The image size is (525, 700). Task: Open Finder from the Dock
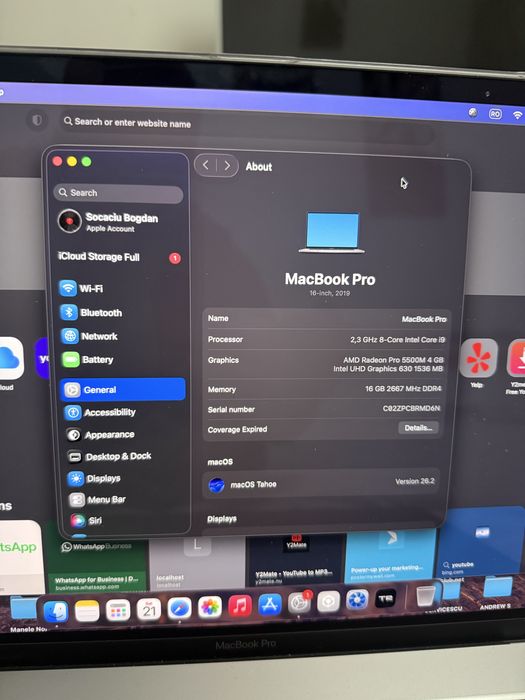pyautogui.click(x=56, y=611)
